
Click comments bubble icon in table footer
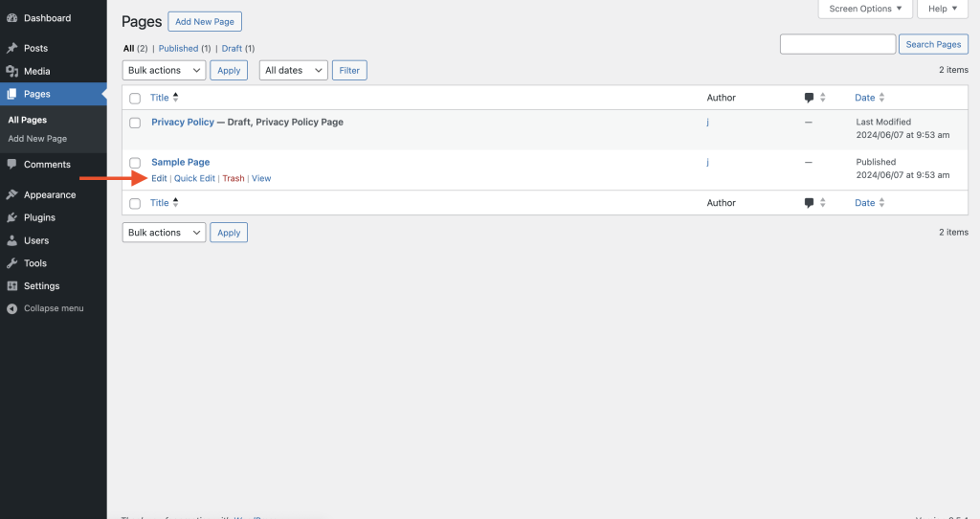click(809, 203)
